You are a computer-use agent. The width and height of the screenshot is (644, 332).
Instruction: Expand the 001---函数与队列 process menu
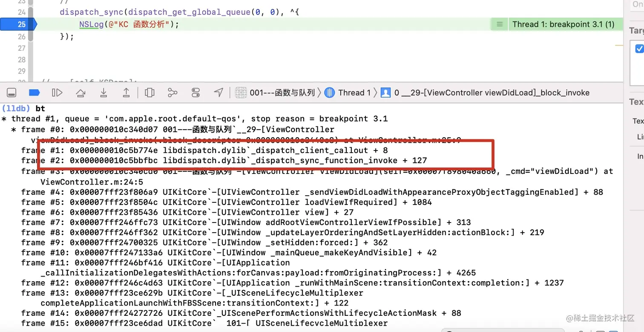[281, 92]
